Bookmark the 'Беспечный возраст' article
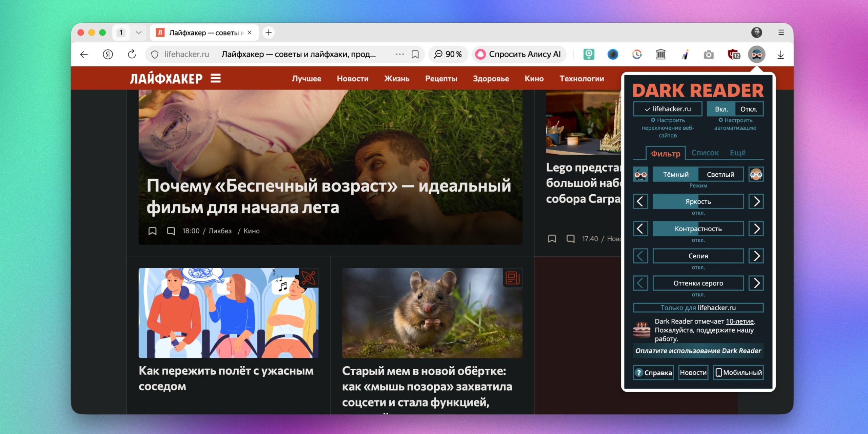Screen dimensions: 868x434 click(152, 231)
